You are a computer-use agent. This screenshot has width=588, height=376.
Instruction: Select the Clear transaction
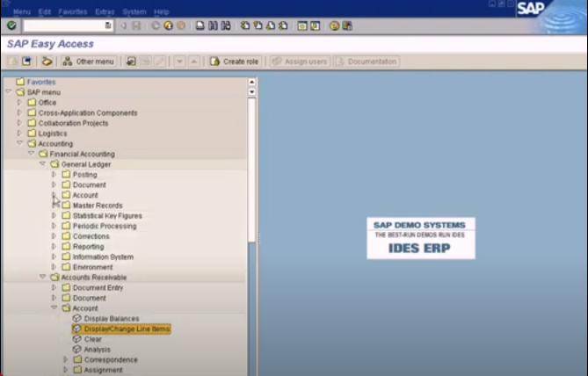pos(92,339)
